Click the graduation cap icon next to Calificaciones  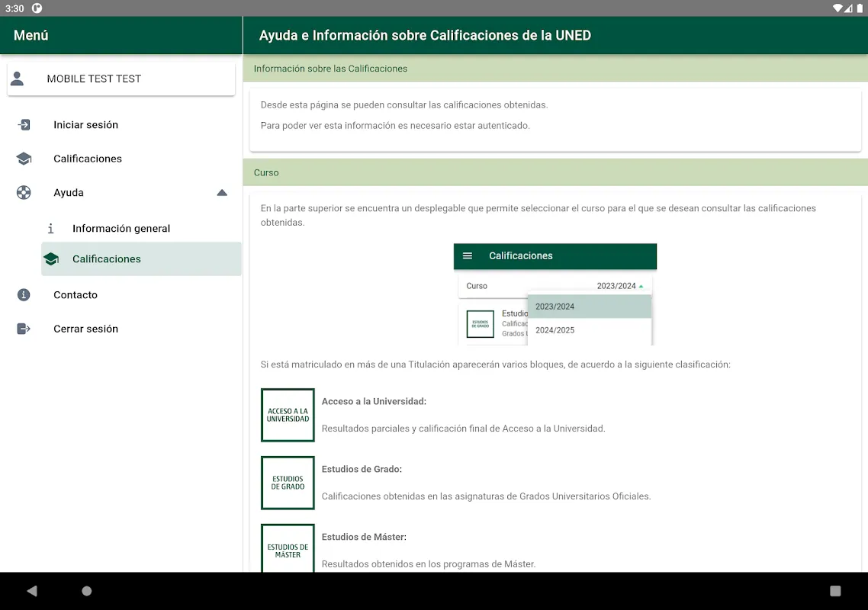pos(24,159)
